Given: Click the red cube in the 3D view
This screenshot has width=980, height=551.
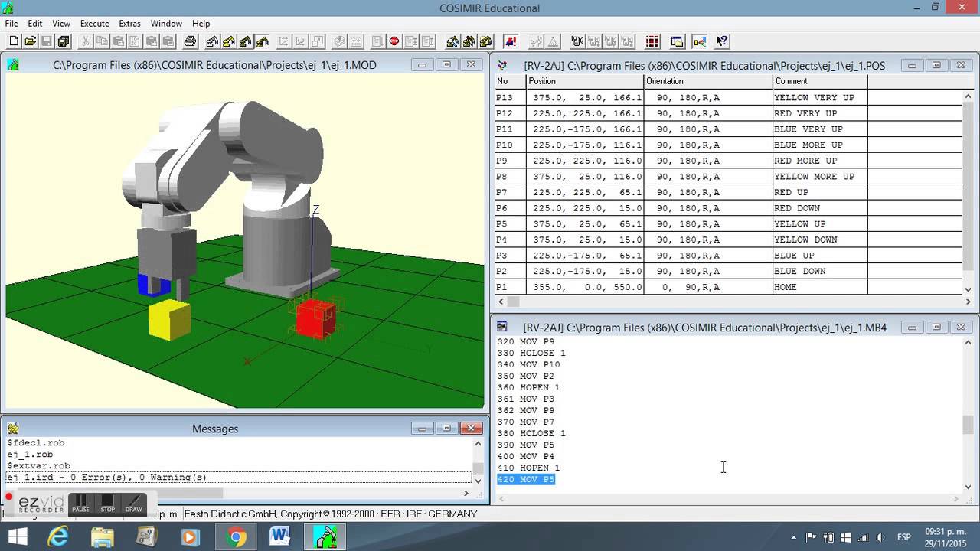Looking at the screenshot, I should pos(315,318).
